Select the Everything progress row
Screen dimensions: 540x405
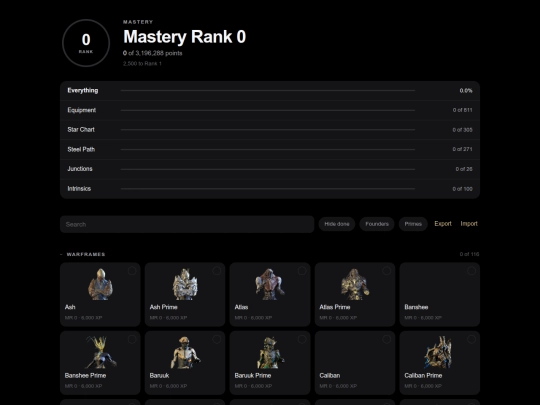point(270,91)
